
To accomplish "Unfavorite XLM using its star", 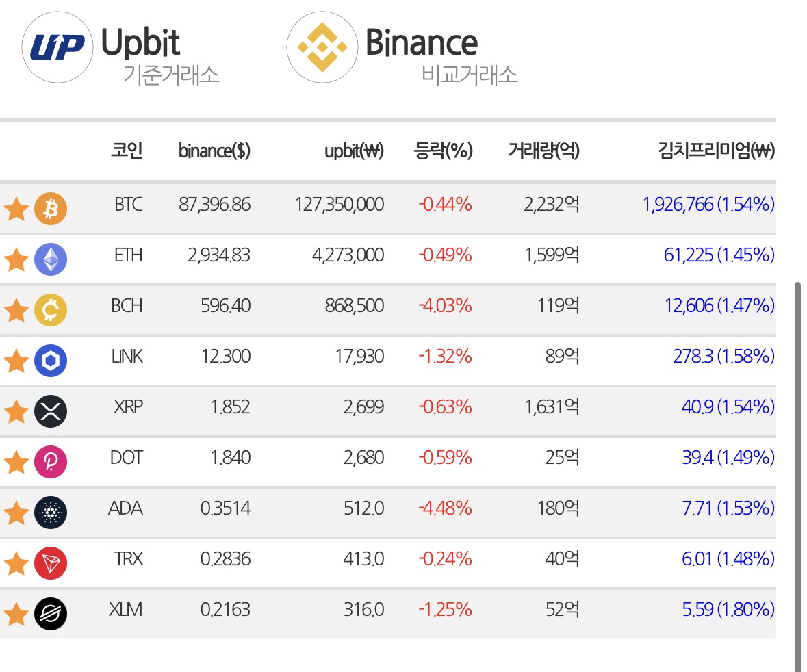I will tap(16, 614).
